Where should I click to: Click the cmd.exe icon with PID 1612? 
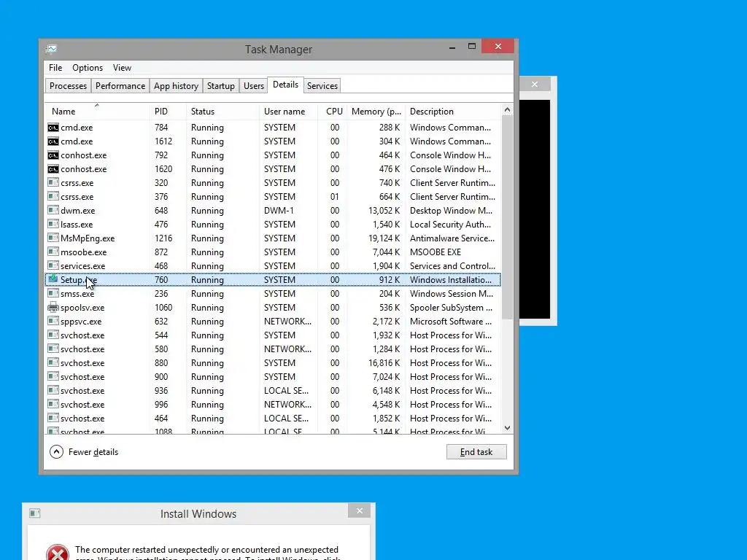coord(53,141)
